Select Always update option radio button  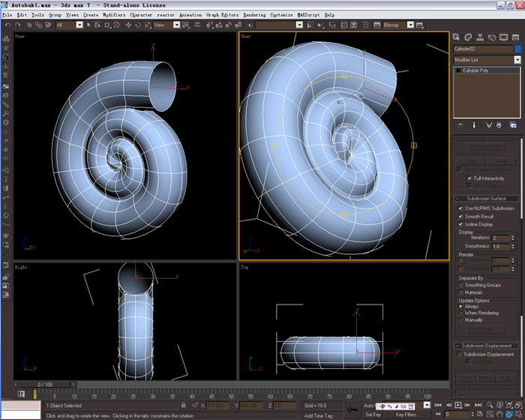click(x=460, y=306)
